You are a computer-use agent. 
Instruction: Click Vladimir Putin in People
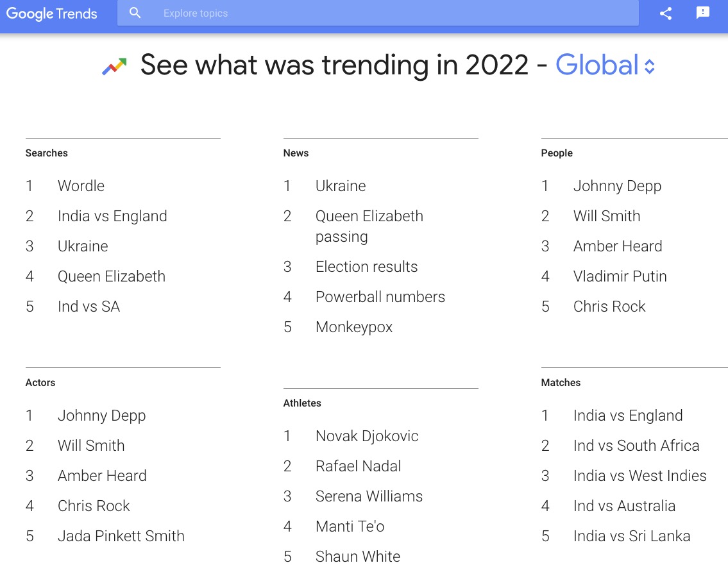click(x=620, y=276)
